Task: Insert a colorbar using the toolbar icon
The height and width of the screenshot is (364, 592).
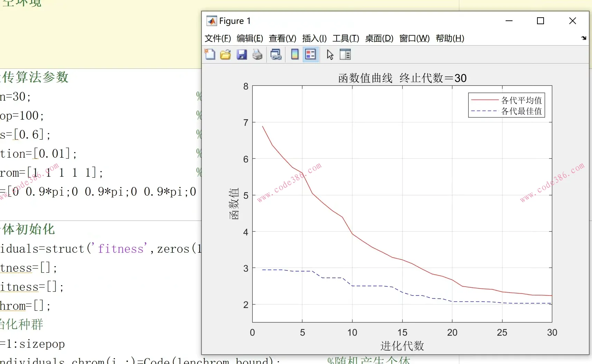Action: pos(294,55)
